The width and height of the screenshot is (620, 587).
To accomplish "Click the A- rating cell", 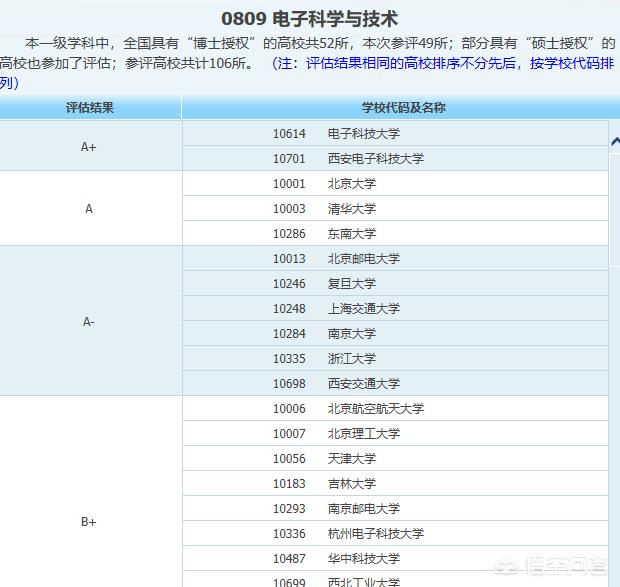I will click(89, 321).
